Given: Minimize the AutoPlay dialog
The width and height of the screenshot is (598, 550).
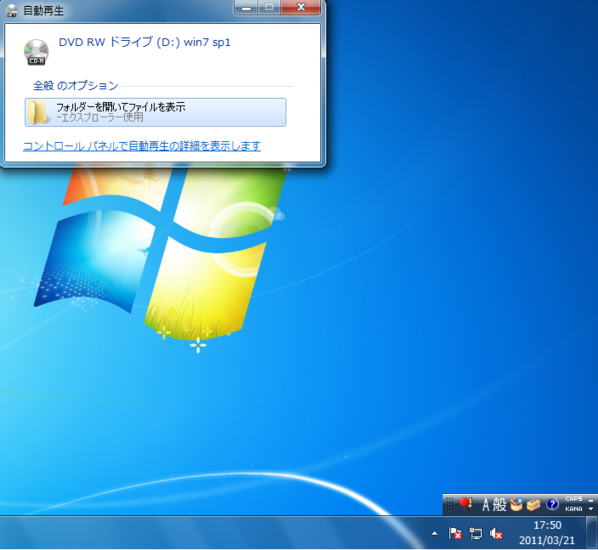Looking at the screenshot, I should click(x=246, y=7).
